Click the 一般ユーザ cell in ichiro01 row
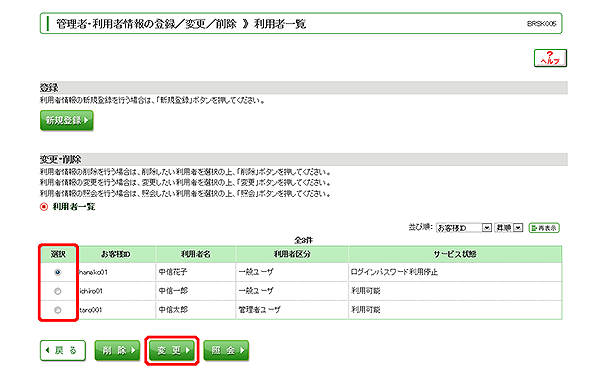This screenshot has height=374, width=600. coord(292,291)
